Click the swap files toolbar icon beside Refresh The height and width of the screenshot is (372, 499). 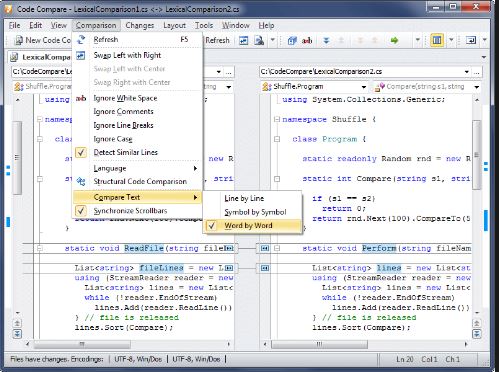click(x=244, y=41)
